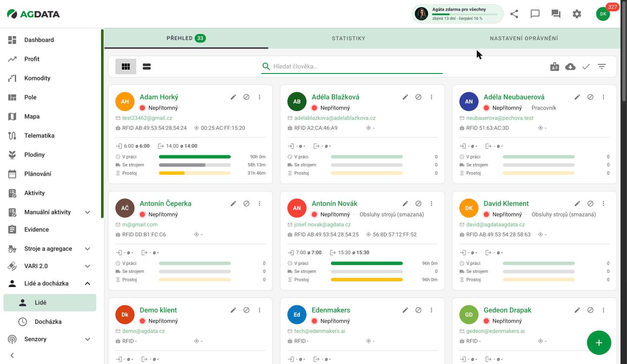Collapse the sidebar with left chevron
The width and height of the screenshot is (627, 364).
click(12, 355)
